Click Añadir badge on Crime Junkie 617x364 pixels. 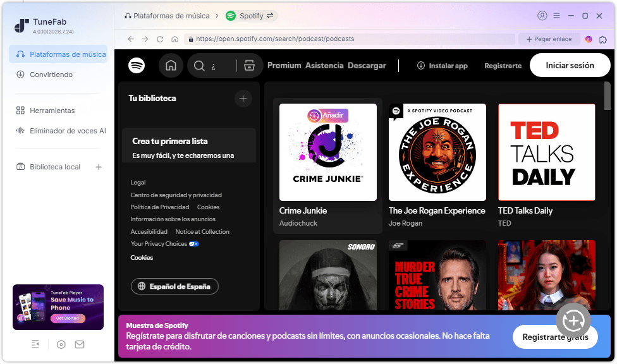[327, 115]
